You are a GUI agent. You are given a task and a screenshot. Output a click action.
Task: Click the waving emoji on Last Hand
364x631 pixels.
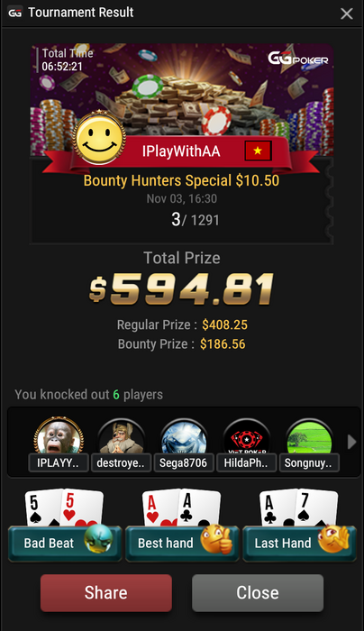pyautogui.click(x=333, y=537)
